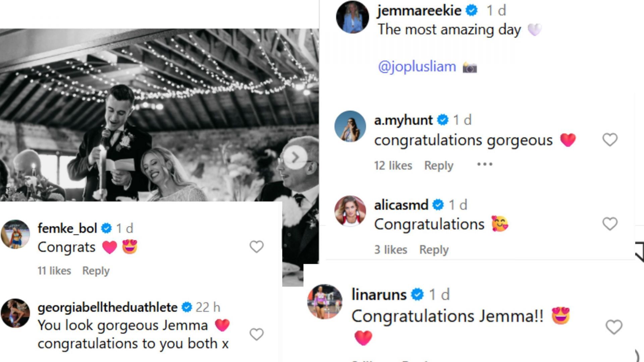Open alicasmd's profile photo
Viewport: 644px width, 362px height.
[x=350, y=211]
